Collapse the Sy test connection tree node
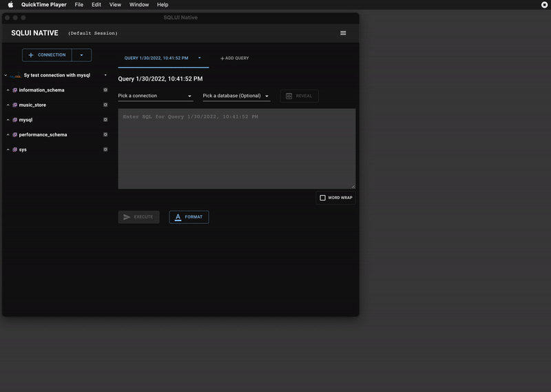The width and height of the screenshot is (551, 392). [6, 75]
